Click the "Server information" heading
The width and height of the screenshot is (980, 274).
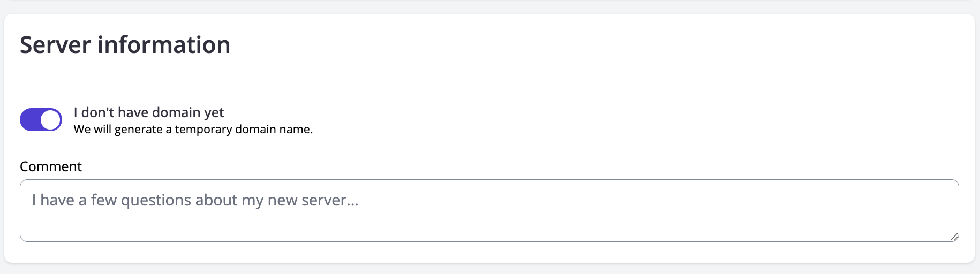[125, 45]
